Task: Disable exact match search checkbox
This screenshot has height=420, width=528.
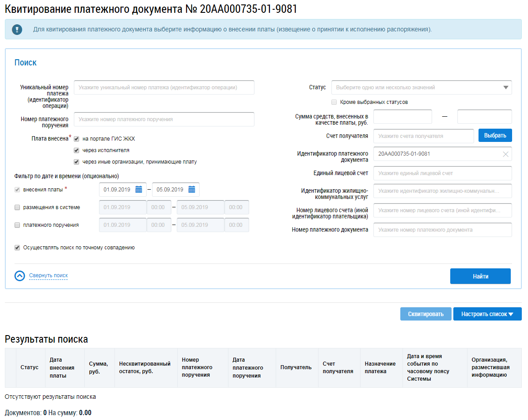Action: click(x=17, y=248)
